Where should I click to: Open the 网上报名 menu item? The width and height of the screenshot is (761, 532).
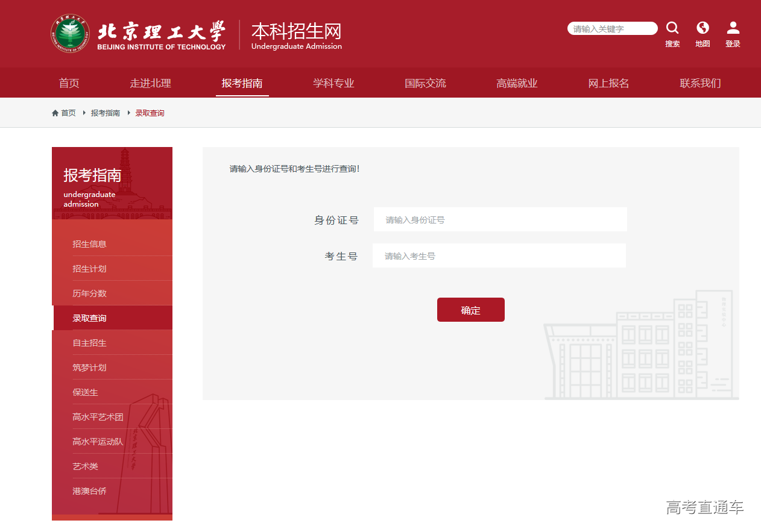point(609,83)
